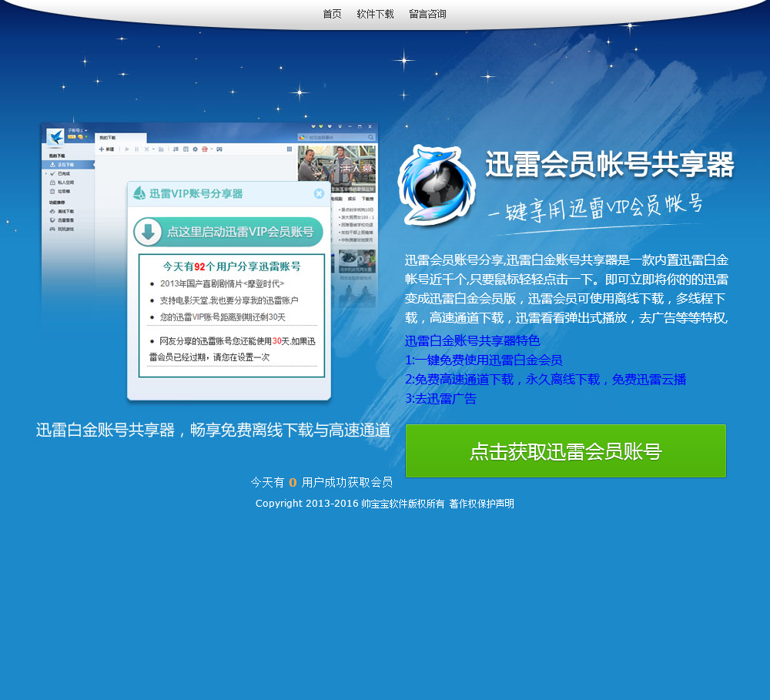This screenshot has height=700, width=770.
Task: Click the green 点击获取迅雷会员账号 button
Action: pyautogui.click(x=566, y=451)
